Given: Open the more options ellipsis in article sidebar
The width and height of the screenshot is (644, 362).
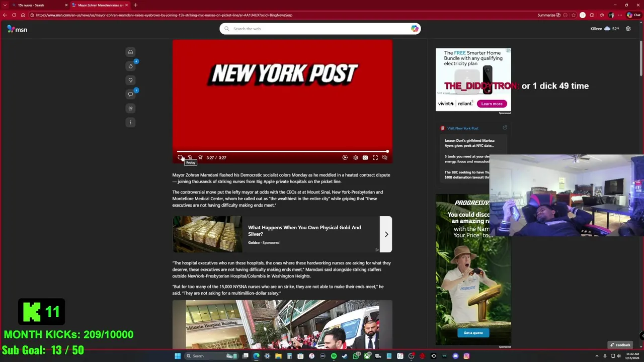Looking at the screenshot, I should [130, 122].
